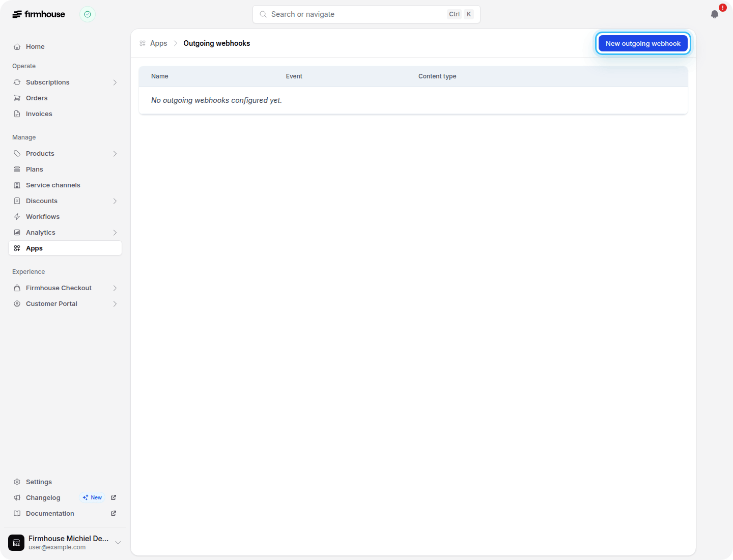Screen dimensions: 733x560
Task: Click the Customer Portal user icon
Action: coord(17,303)
